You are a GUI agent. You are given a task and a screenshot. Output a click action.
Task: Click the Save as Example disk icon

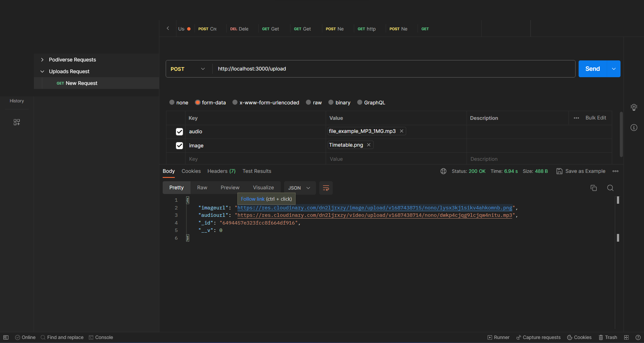(x=559, y=171)
